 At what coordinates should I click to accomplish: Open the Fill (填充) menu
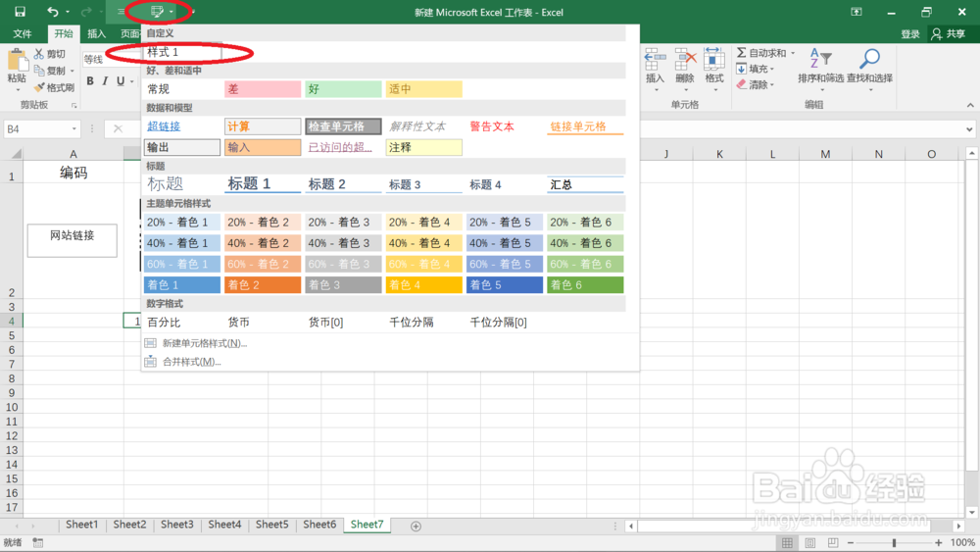755,69
